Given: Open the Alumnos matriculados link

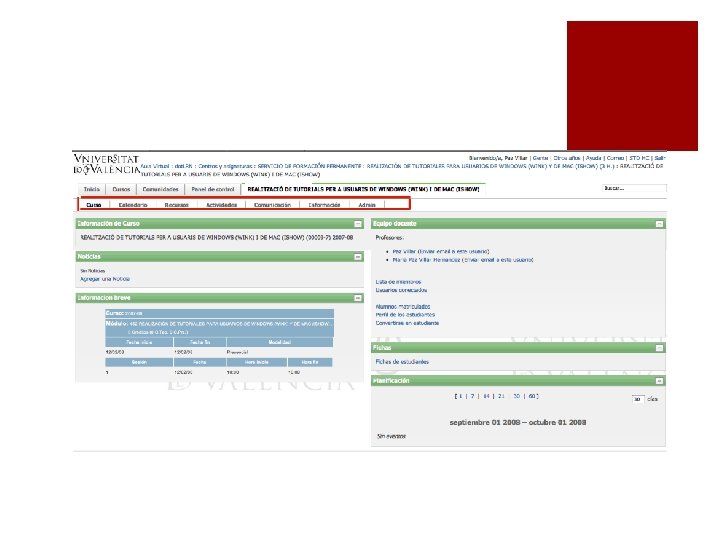Looking at the screenshot, I should (403, 307).
